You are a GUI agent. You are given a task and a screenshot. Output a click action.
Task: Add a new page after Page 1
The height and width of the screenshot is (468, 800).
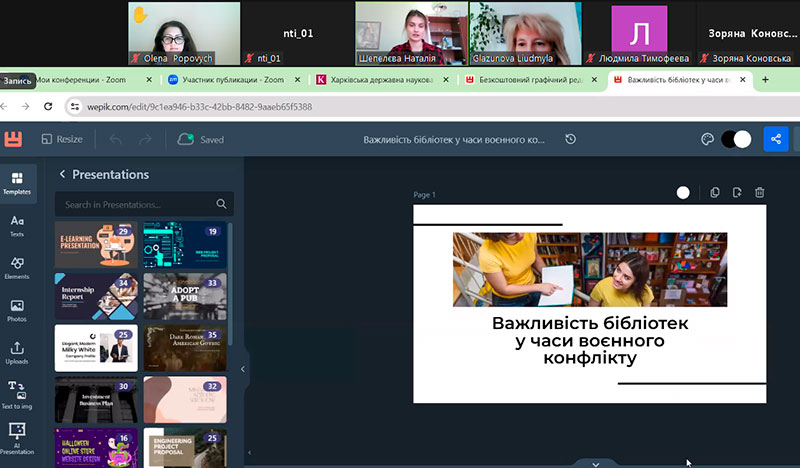[737, 193]
